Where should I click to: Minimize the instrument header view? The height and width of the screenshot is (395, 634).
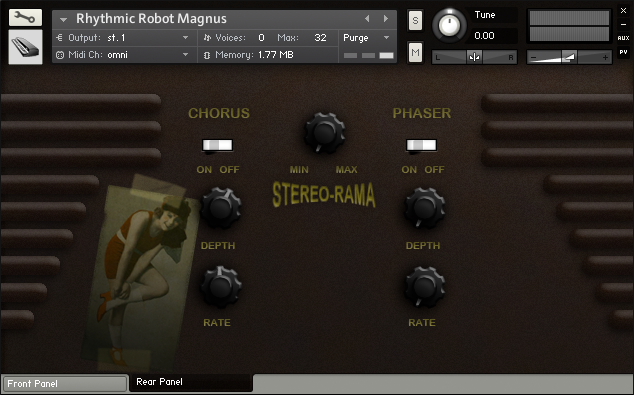(x=623, y=25)
